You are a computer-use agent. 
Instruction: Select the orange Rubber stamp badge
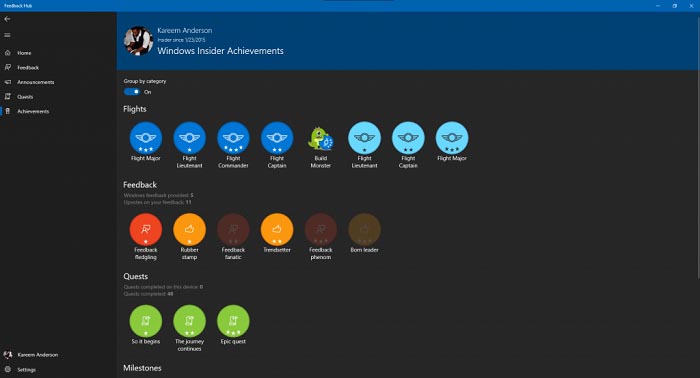[189, 229]
